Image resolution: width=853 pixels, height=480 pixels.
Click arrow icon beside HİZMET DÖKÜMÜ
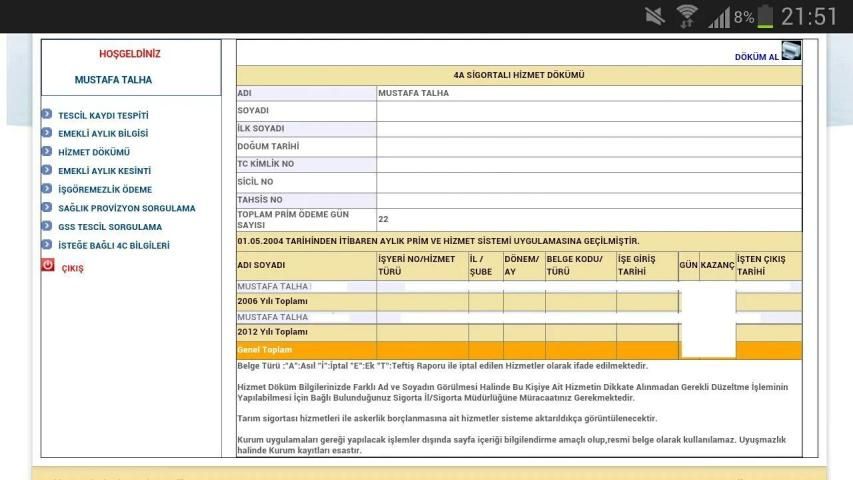click(x=47, y=152)
